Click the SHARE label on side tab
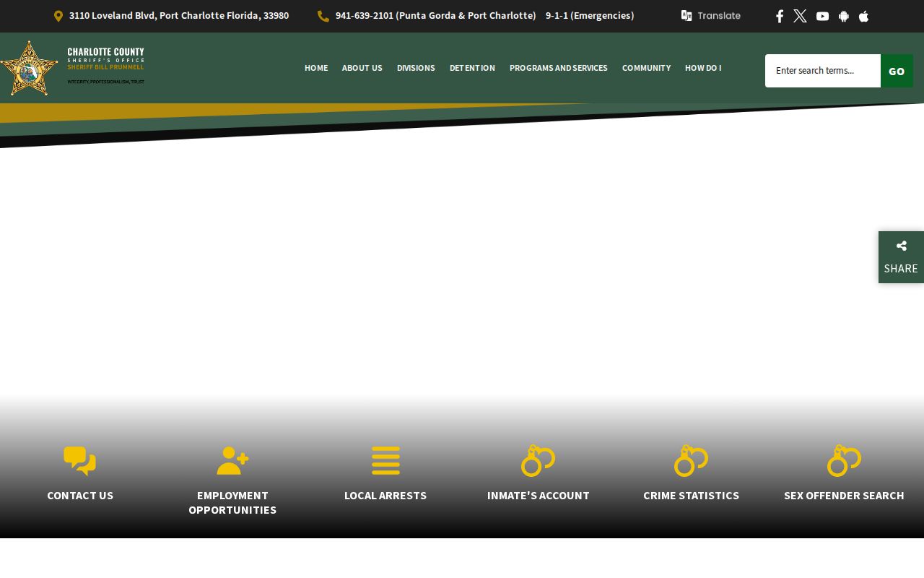 [x=901, y=269]
